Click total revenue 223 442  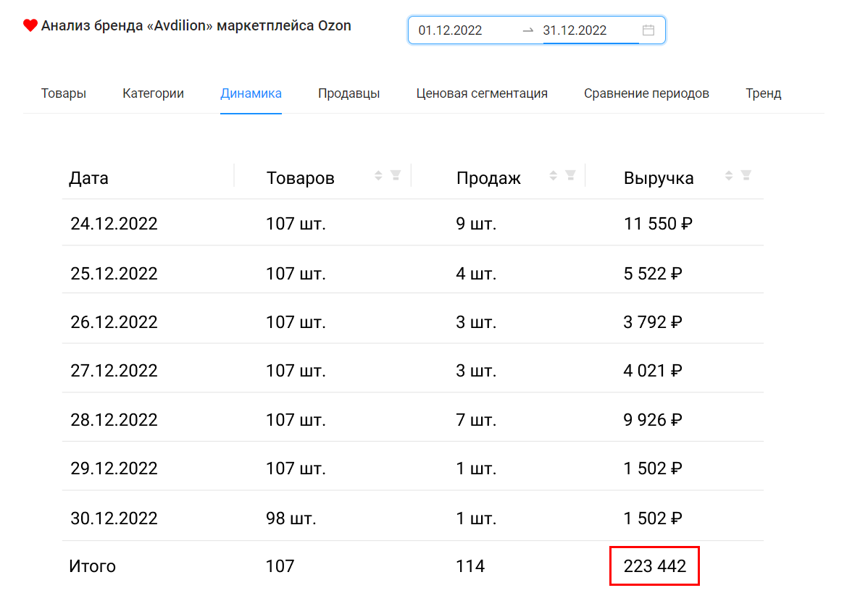pos(655,566)
